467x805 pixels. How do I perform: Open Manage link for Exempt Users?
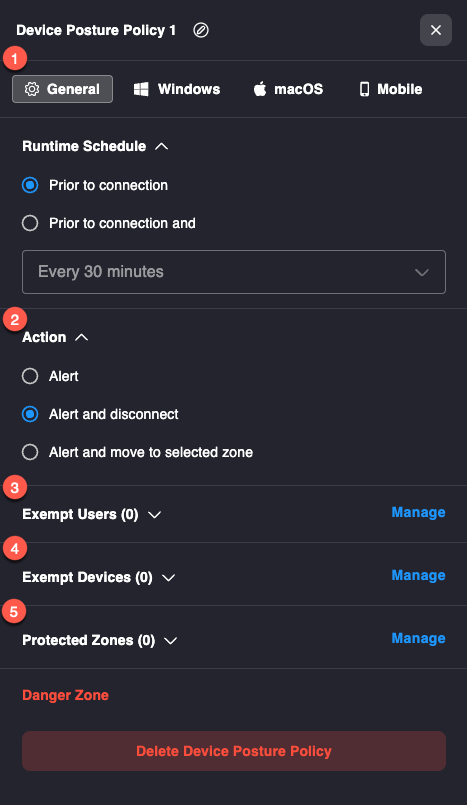point(418,512)
